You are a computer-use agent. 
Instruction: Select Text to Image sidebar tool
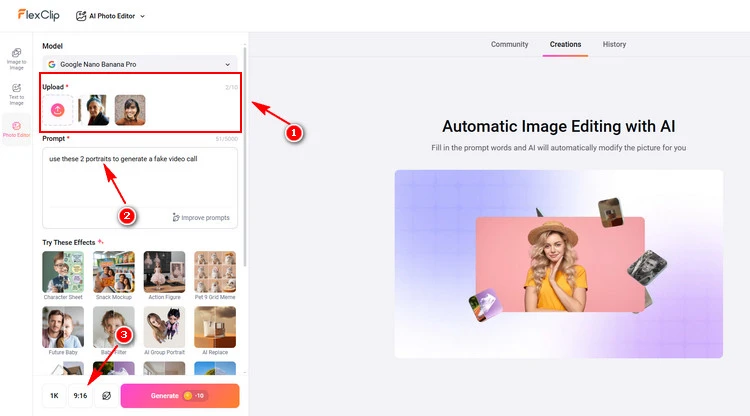coord(16,94)
